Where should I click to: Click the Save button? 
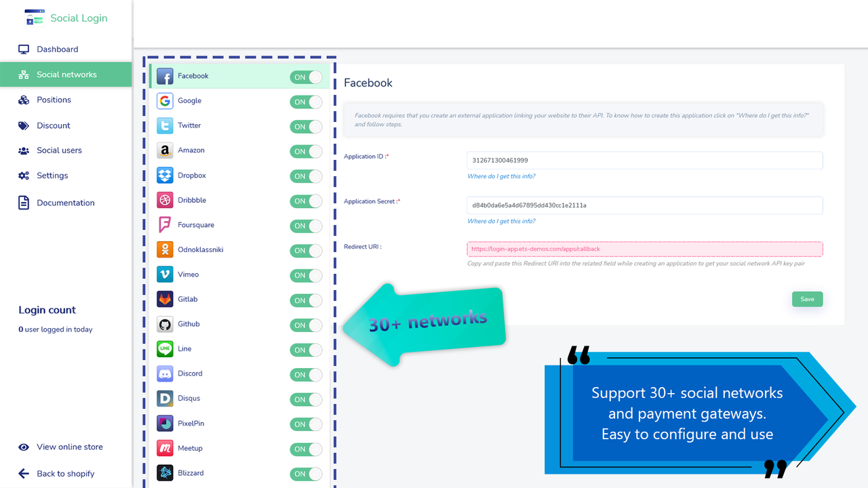807,299
